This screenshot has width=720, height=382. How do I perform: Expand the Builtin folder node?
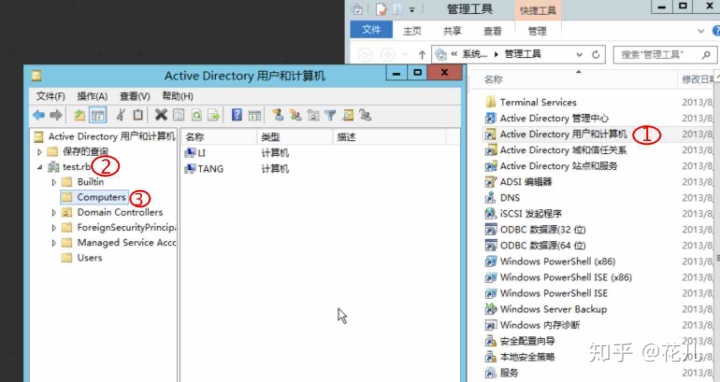click(x=54, y=182)
